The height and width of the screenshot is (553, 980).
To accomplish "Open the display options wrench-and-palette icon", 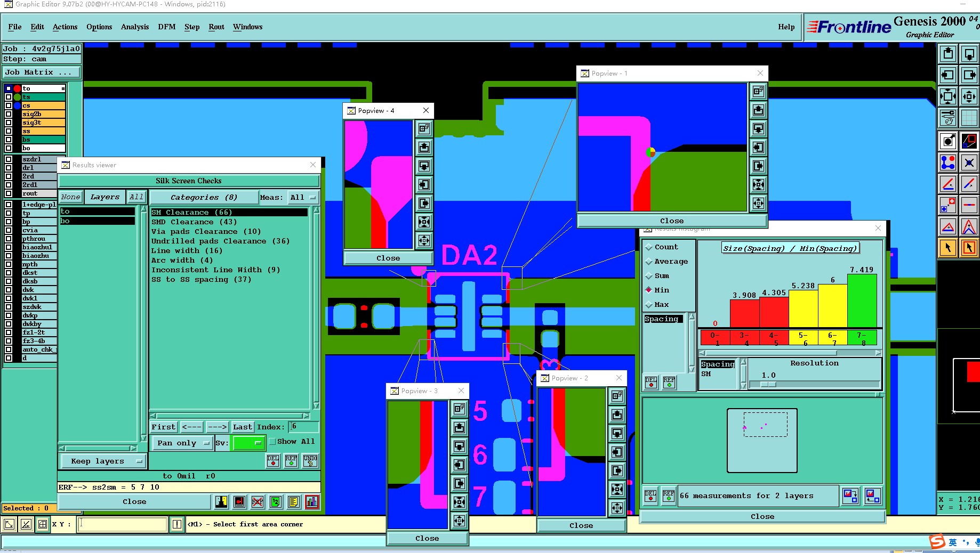I will (948, 118).
